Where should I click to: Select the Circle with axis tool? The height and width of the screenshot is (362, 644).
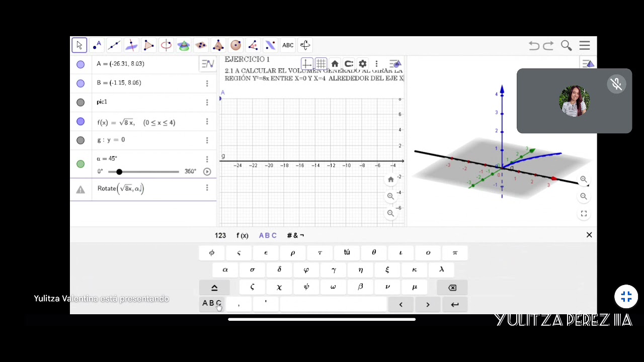coord(166,45)
